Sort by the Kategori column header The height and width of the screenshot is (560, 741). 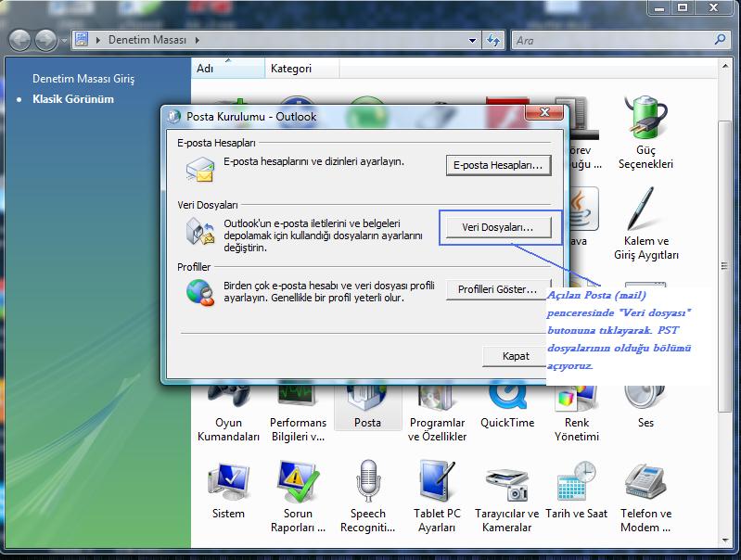[x=302, y=69]
